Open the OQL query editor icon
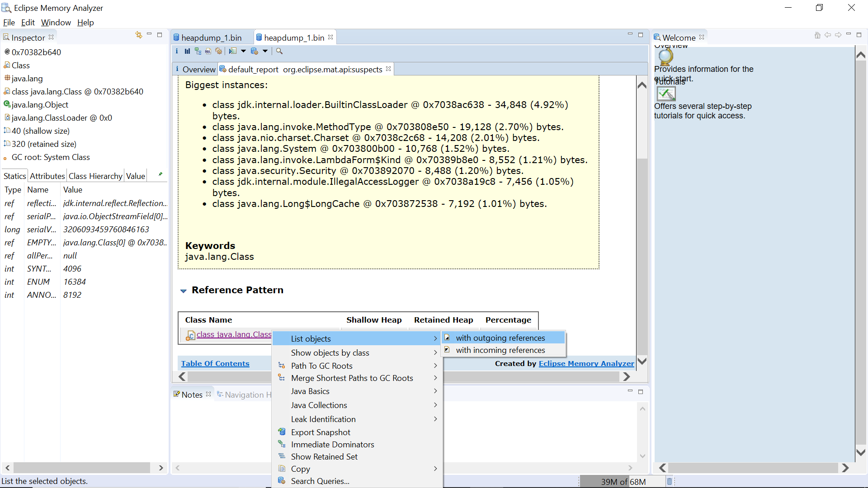This screenshot has width=868, height=488. pos(208,52)
